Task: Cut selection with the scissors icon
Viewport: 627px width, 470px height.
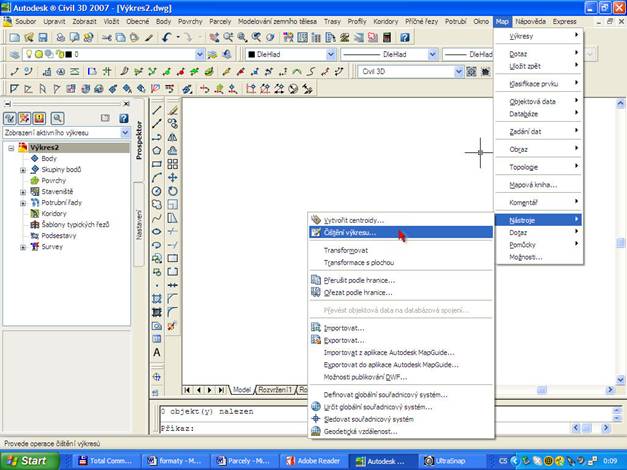Action: click(x=106, y=38)
